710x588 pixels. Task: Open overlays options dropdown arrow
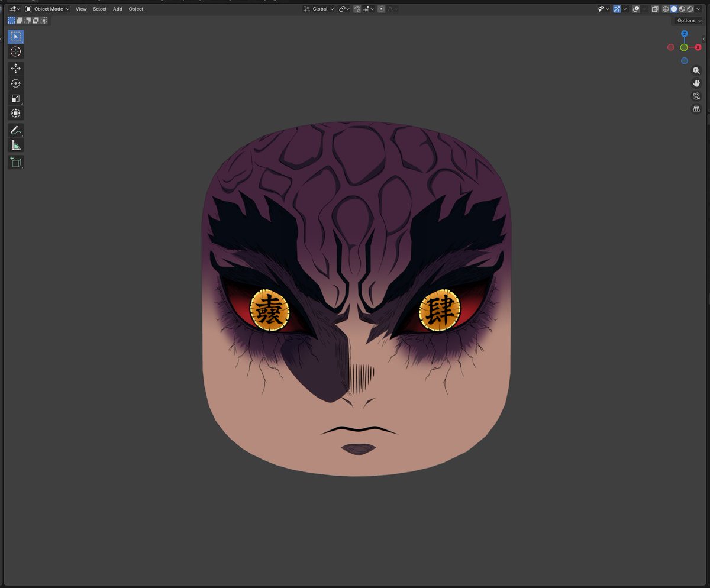click(644, 9)
